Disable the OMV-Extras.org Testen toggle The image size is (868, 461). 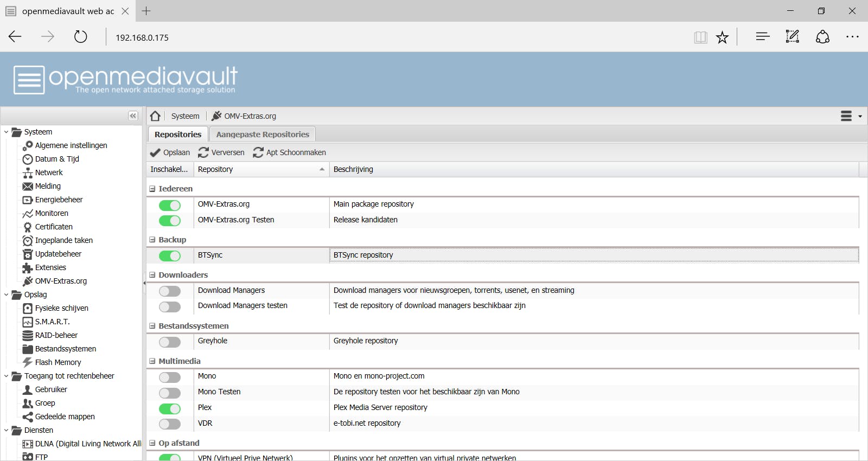tap(170, 221)
